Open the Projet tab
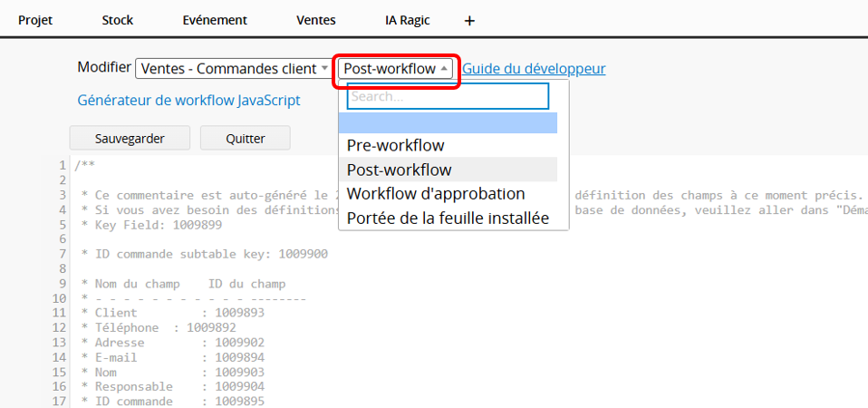The width and height of the screenshot is (868, 408). tap(35, 20)
